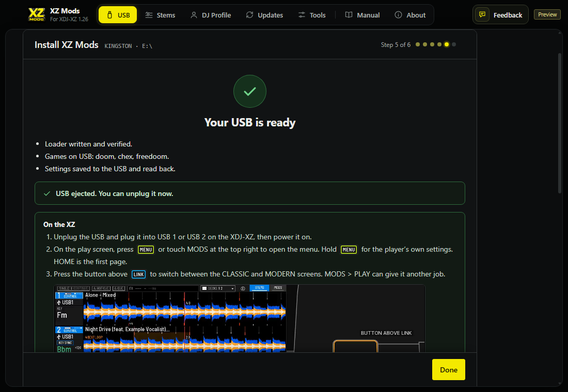This screenshot has height=392, width=568.
Task: Click the LINK key badge
Action: tap(139, 274)
